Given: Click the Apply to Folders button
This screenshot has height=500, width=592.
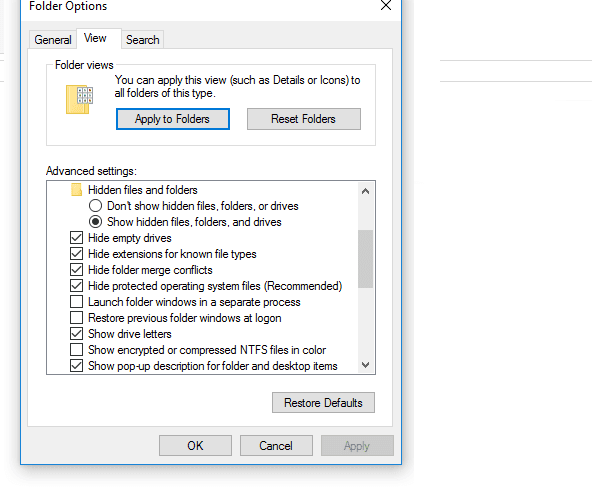Looking at the screenshot, I should pyautogui.click(x=173, y=119).
